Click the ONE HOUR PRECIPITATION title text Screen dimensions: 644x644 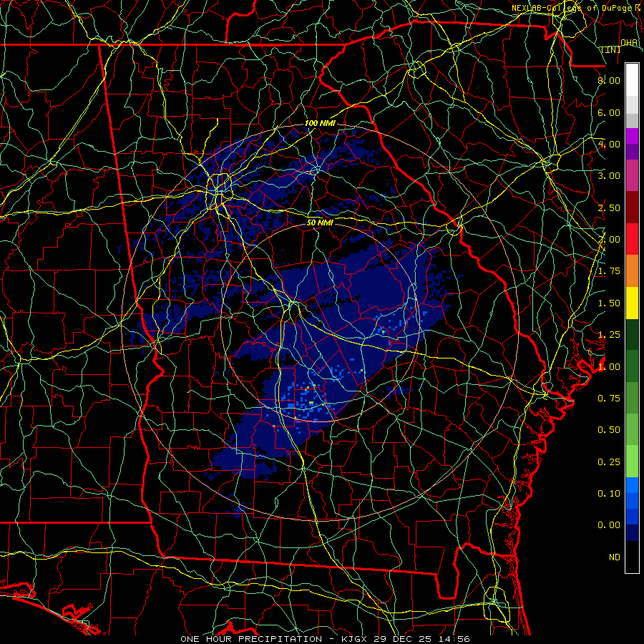(251, 639)
